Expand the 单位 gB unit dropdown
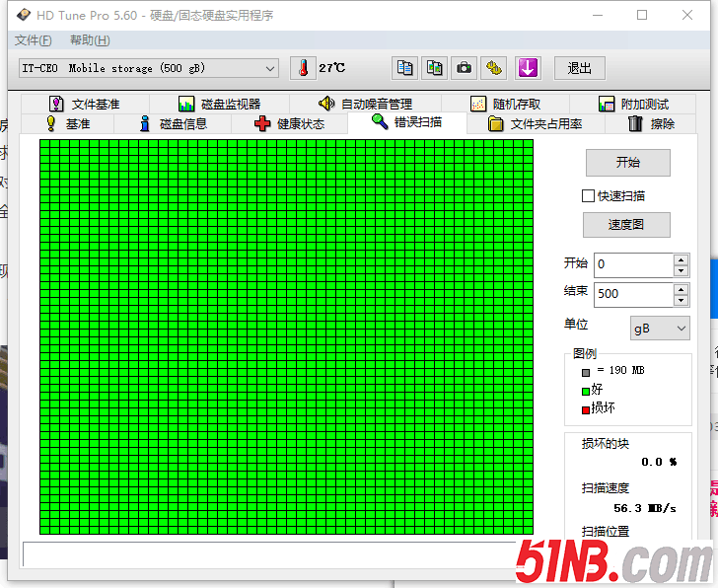The height and width of the screenshot is (588, 718). (x=660, y=328)
